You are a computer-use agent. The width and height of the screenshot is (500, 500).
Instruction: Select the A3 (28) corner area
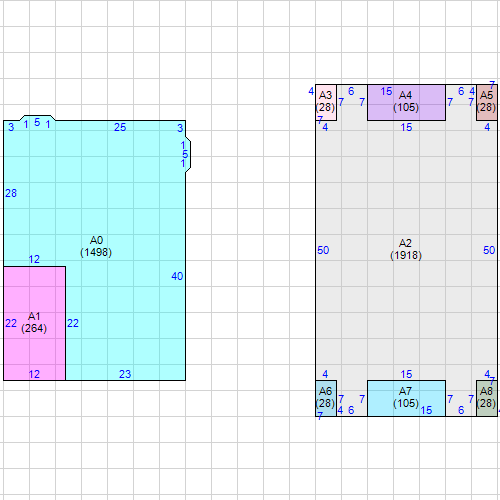326,102
